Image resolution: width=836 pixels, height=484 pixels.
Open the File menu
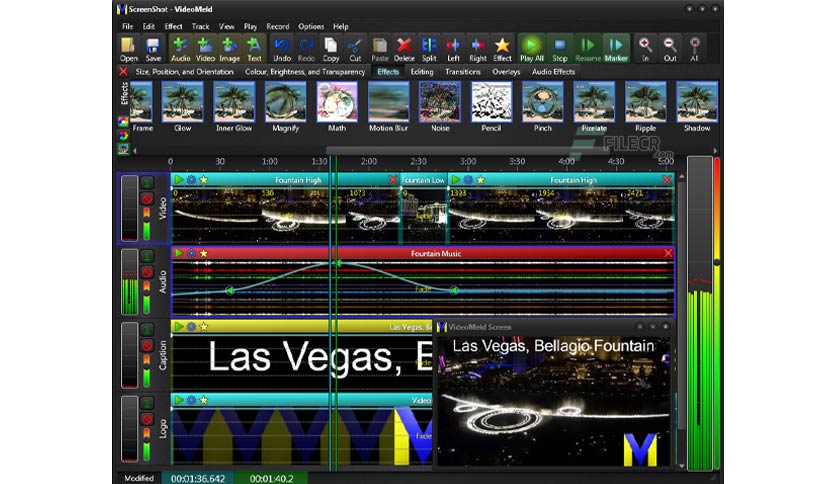[x=127, y=26]
